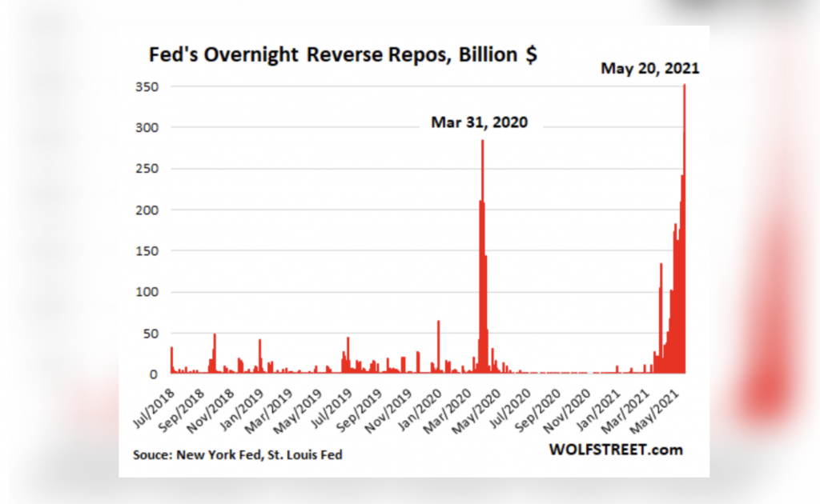
Task: Select the 300 y-axis label
Action: 150,127
